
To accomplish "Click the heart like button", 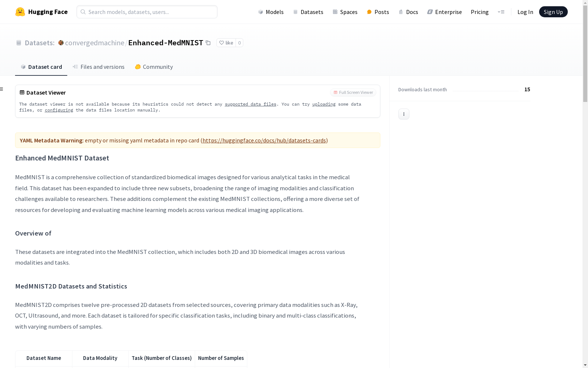I will (226, 43).
